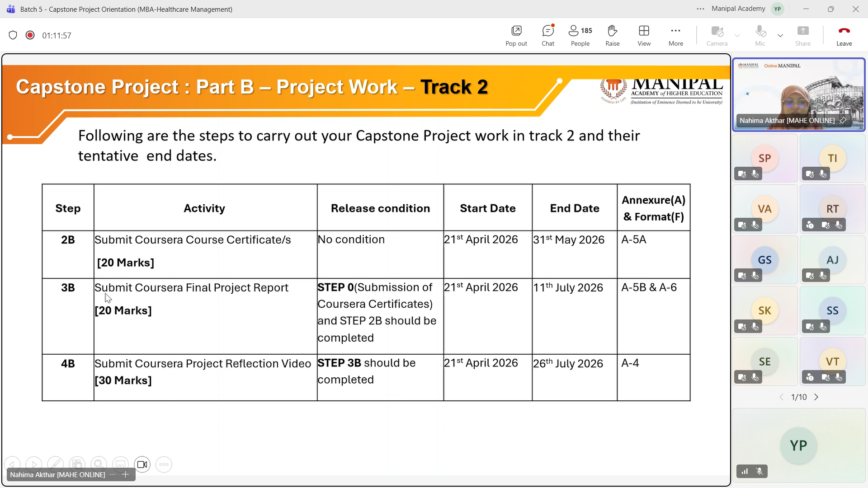Go to next page of participant tiles
This screenshot has width=868, height=488.
point(816,397)
